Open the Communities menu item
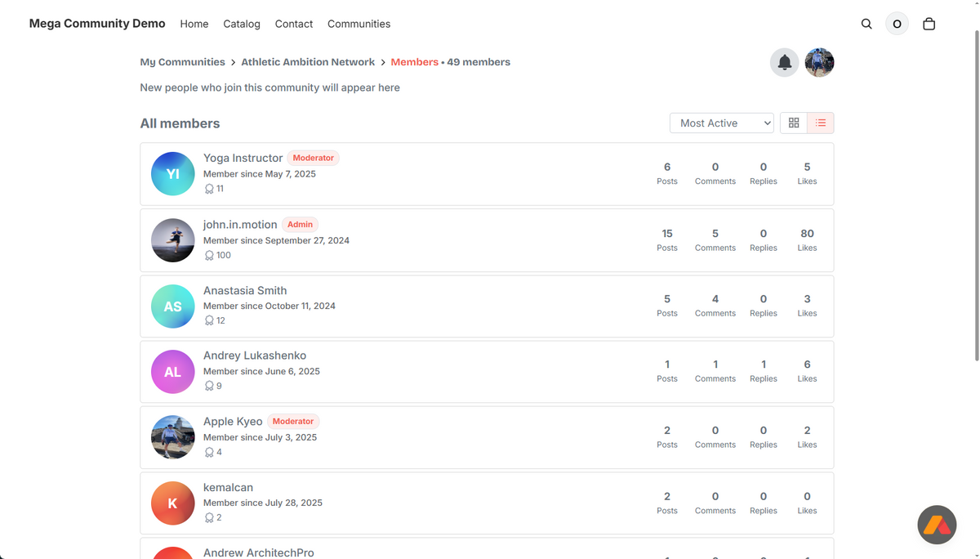 pos(359,24)
